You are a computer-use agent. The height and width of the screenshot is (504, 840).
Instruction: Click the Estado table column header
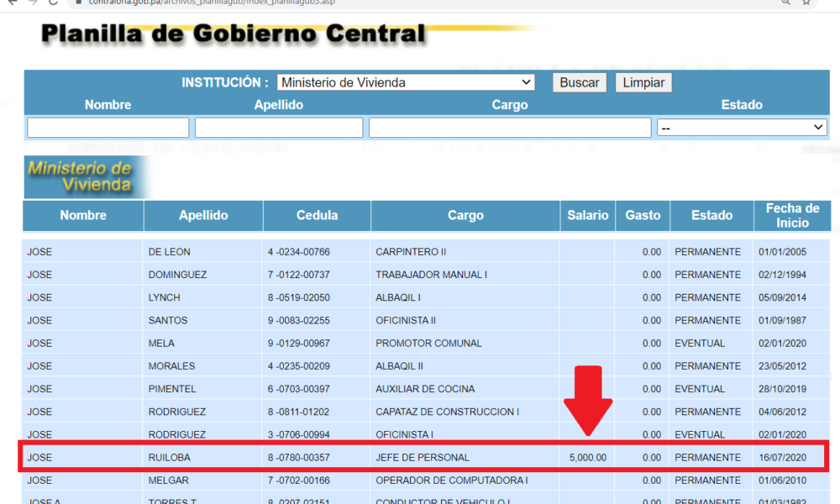point(711,215)
